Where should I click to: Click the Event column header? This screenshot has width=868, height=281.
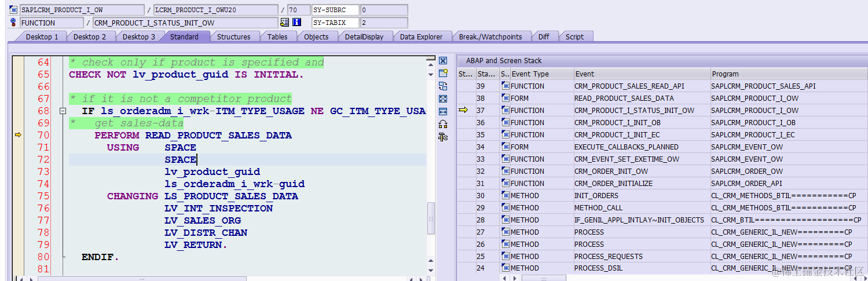tap(642, 74)
